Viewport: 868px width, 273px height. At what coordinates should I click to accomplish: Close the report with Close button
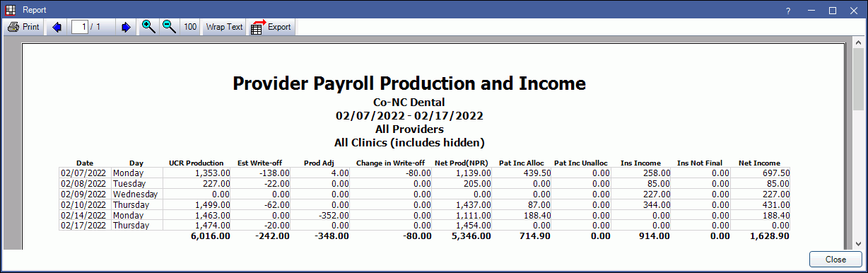835,260
